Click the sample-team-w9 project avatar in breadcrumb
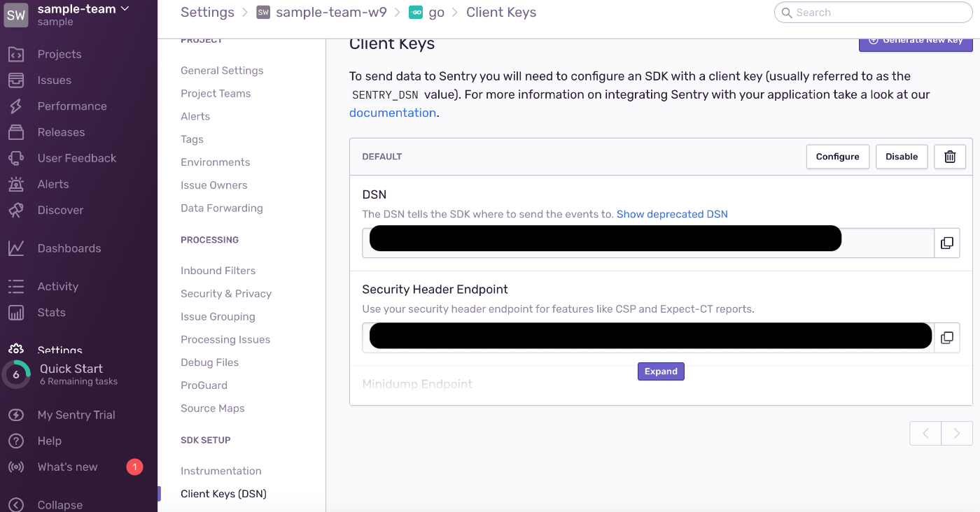 [x=263, y=13]
